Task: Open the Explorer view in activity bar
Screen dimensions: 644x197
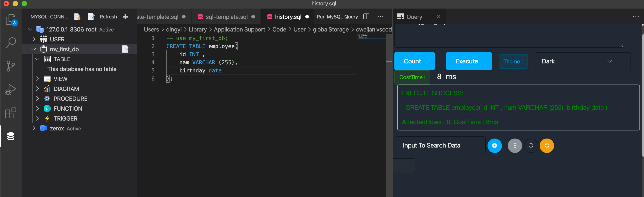Action: [11, 20]
